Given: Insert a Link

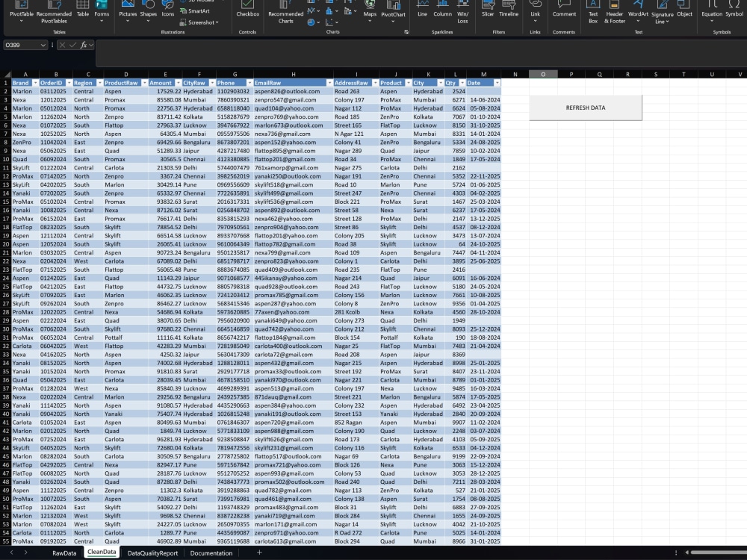Looking at the screenshot, I should coord(536,10).
